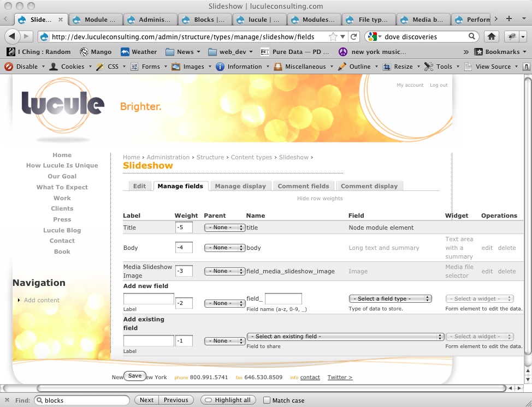Open the CSS developer toolbar menu

point(111,67)
